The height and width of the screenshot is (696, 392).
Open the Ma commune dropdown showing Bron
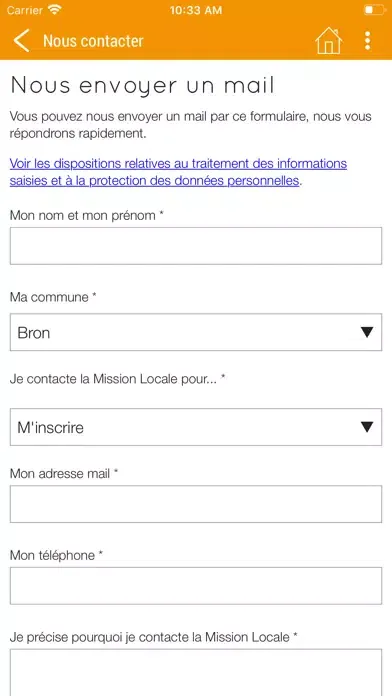[x=196, y=332]
